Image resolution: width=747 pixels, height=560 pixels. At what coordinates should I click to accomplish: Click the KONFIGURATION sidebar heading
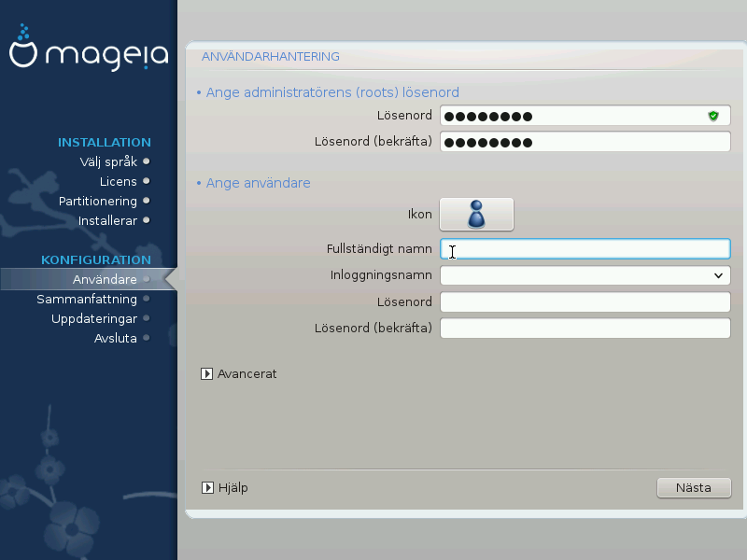[96, 260]
